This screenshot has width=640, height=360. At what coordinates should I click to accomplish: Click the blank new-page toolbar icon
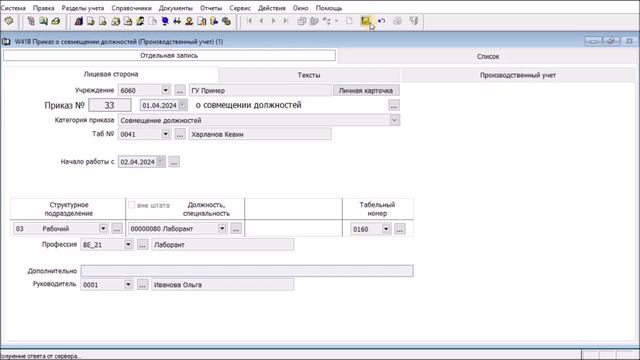click(x=349, y=21)
